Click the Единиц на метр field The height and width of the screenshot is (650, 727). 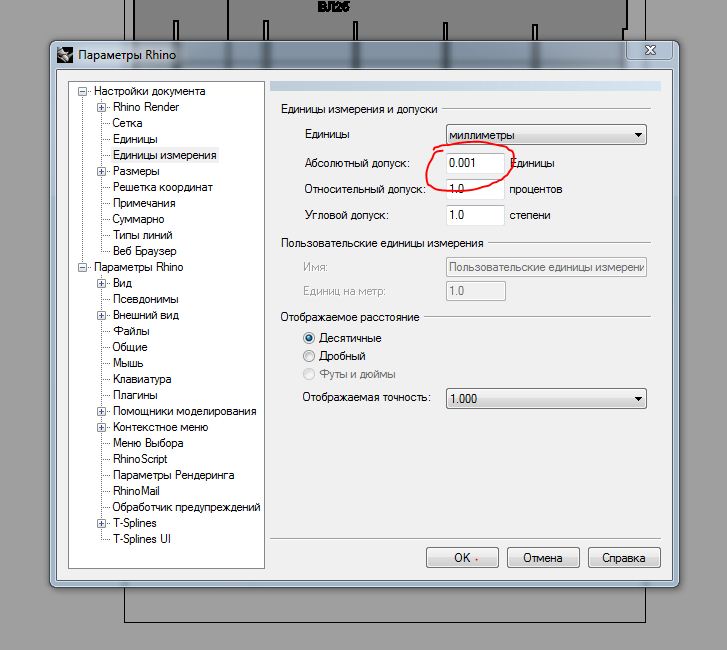(476, 291)
